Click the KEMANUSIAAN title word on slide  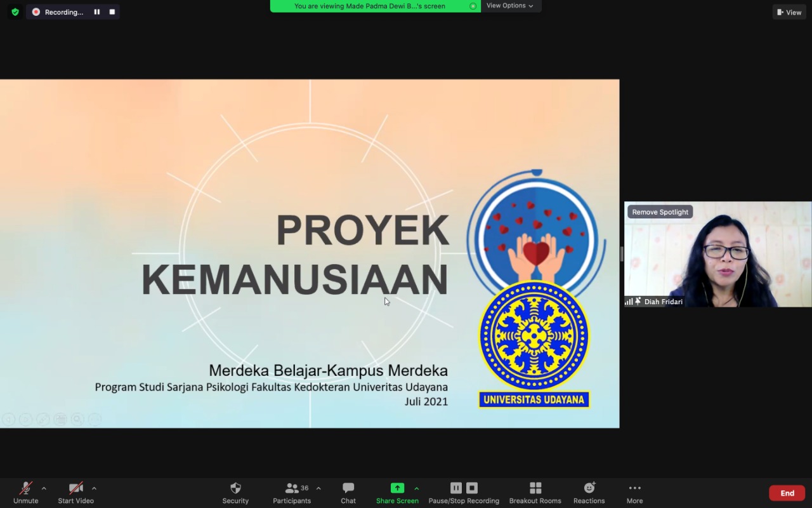(295, 279)
